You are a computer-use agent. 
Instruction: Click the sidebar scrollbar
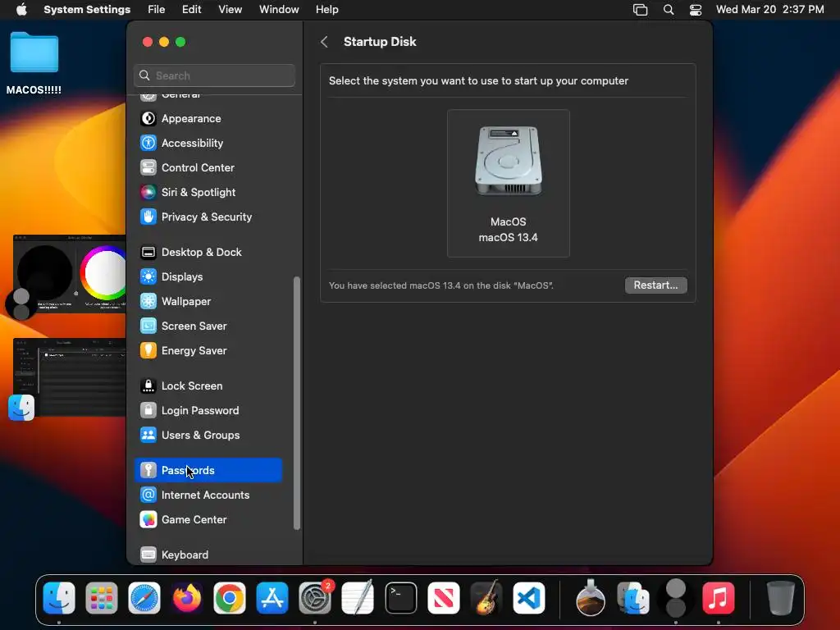coord(297,403)
